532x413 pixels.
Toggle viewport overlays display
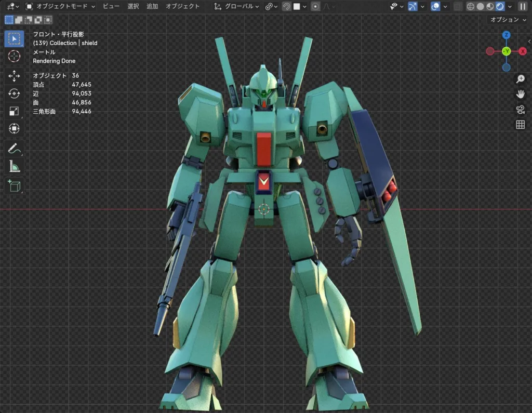435,6
